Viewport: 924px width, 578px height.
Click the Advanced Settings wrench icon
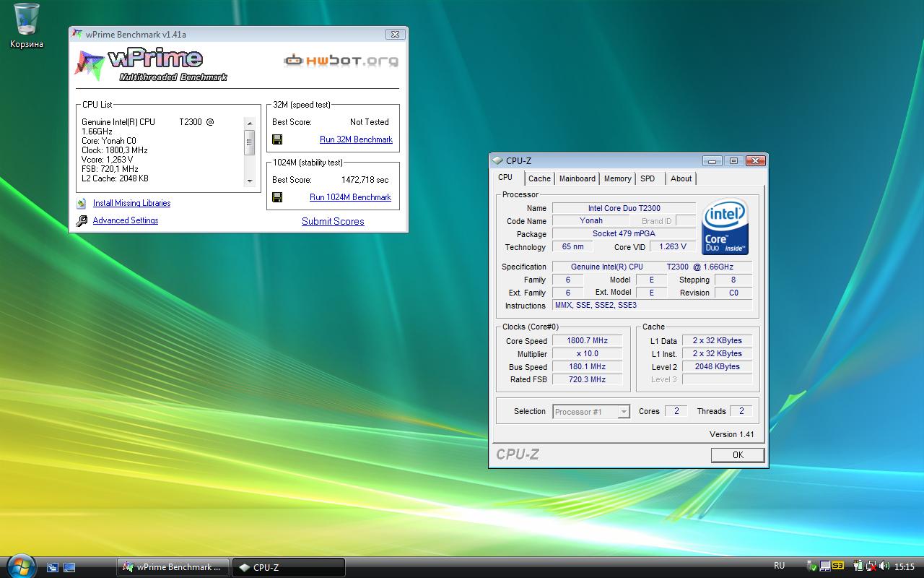tap(82, 221)
